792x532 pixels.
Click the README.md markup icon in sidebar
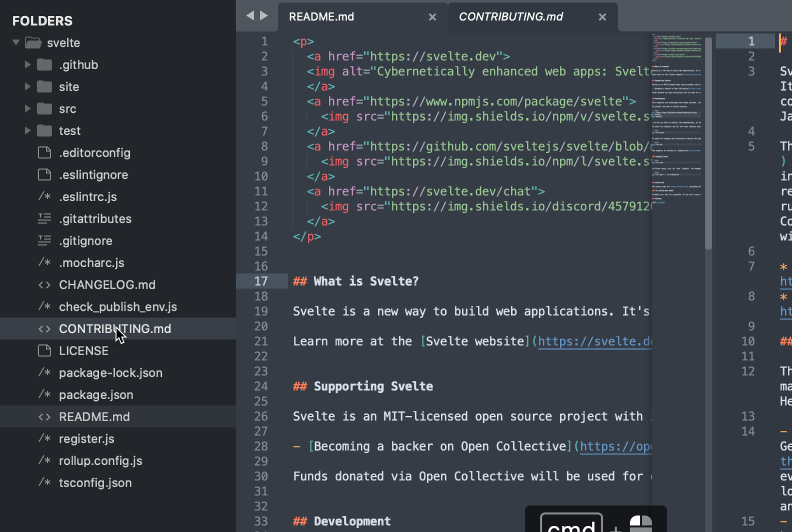click(x=45, y=417)
